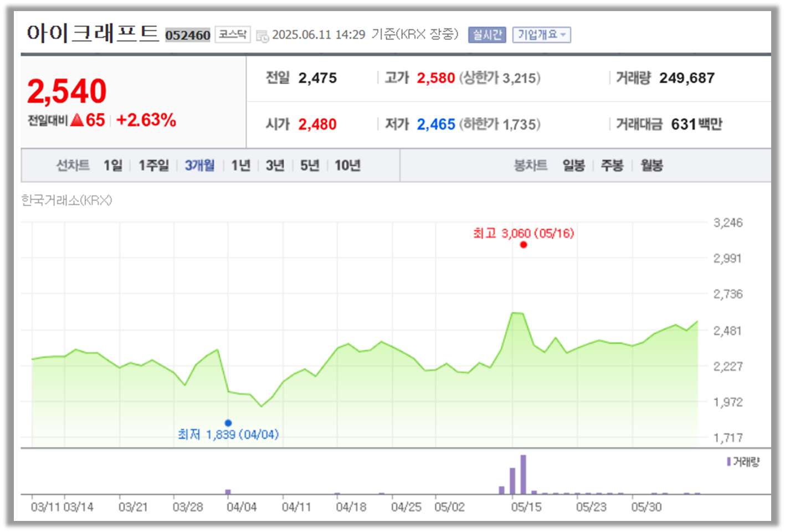Click the 05/15 date axis label

click(x=526, y=507)
